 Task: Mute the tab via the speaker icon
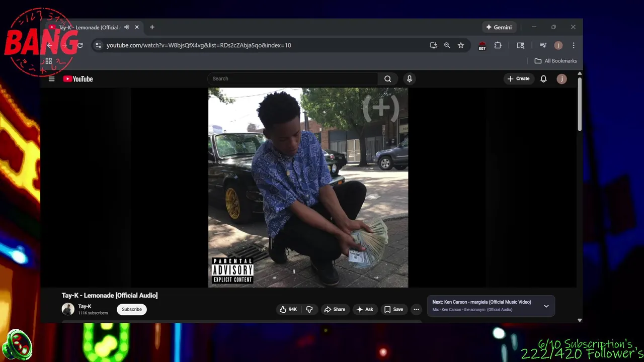tap(126, 27)
